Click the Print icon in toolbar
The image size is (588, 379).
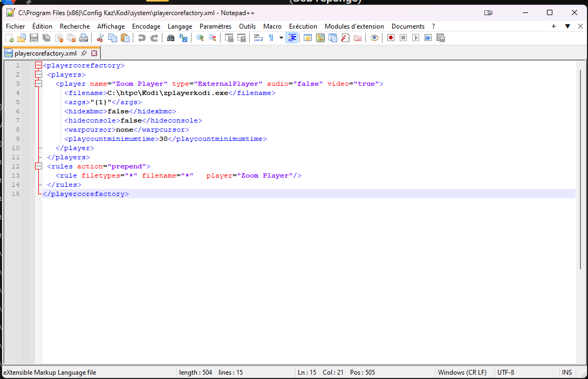point(84,38)
